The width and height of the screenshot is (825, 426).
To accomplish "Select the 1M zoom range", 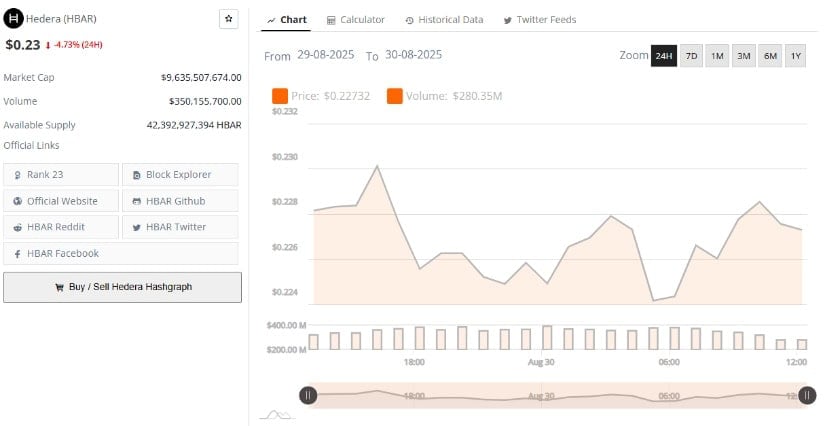I will [x=717, y=56].
